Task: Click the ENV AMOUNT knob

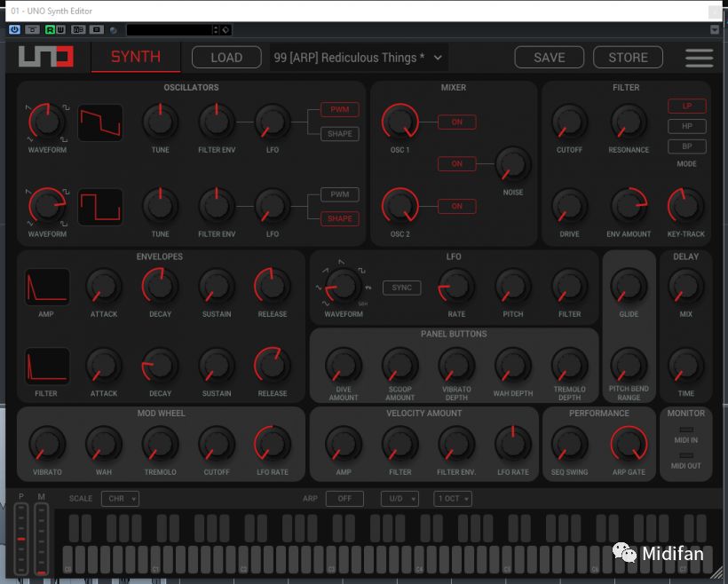Action: [629, 206]
